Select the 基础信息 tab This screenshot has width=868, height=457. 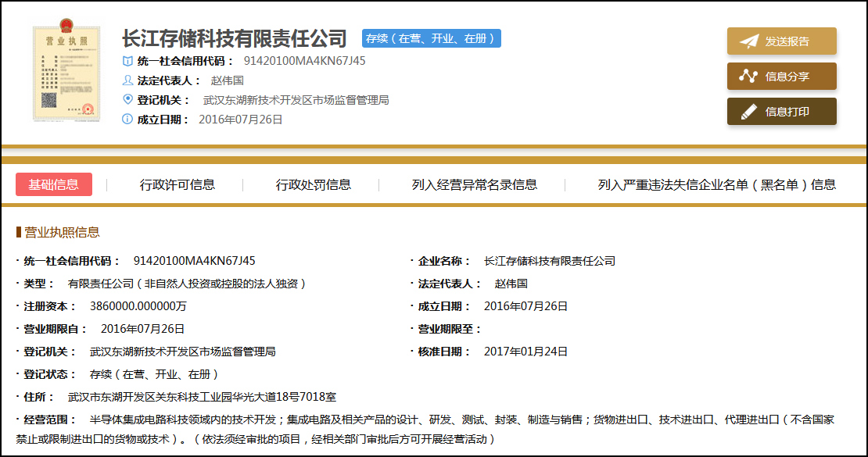pos(54,184)
